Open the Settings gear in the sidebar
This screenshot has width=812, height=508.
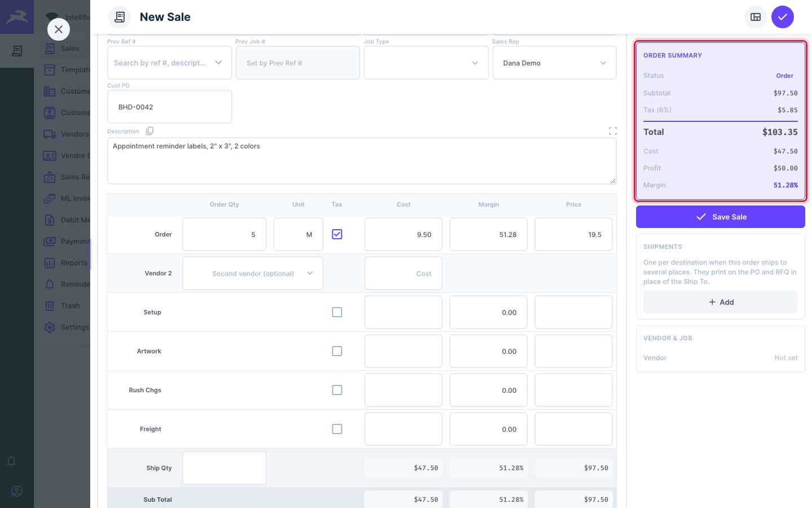coord(50,327)
